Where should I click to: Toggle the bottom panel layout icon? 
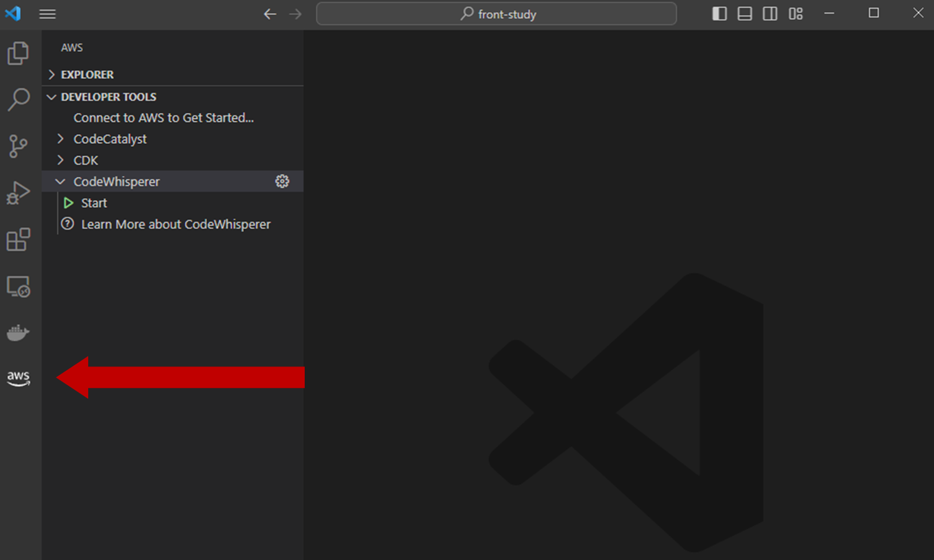pyautogui.click(x=745, y=14)
